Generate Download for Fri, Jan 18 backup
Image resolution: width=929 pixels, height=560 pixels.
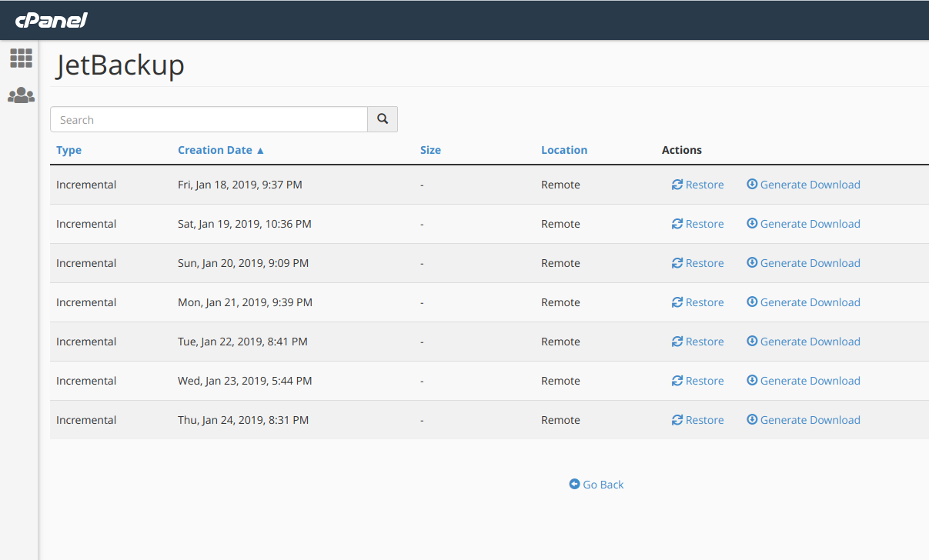(x=804, y=185)
